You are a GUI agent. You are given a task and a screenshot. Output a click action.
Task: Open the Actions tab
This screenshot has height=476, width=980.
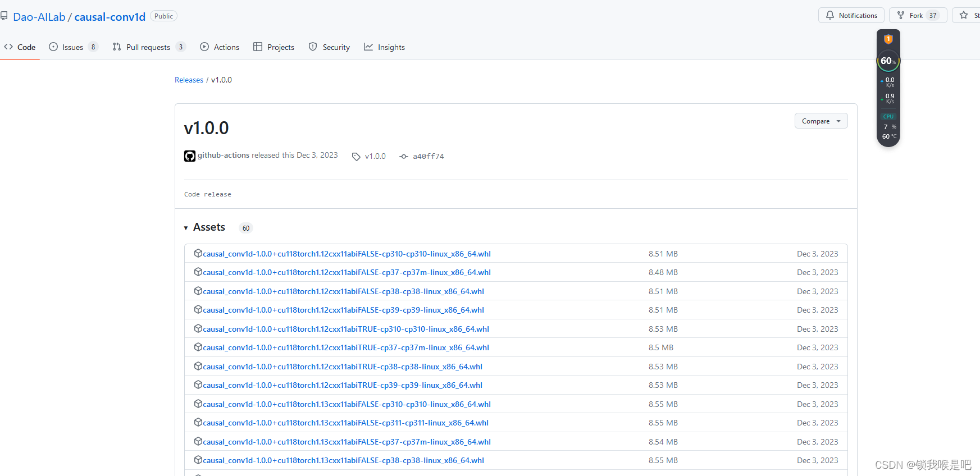[x=220, y=47]
